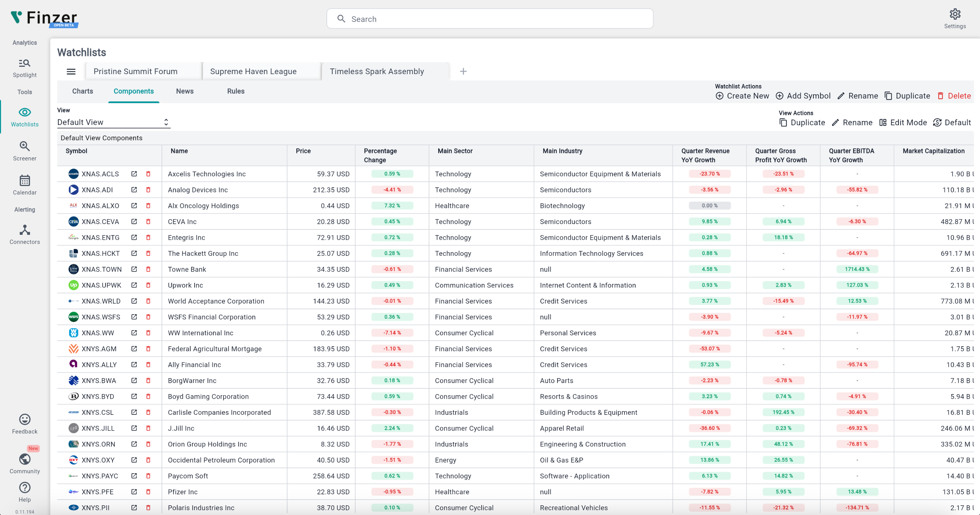The height and width of the screenshot is (515, 980).
Task: Rename the view under View Actions
Action: tap(852, 123)
